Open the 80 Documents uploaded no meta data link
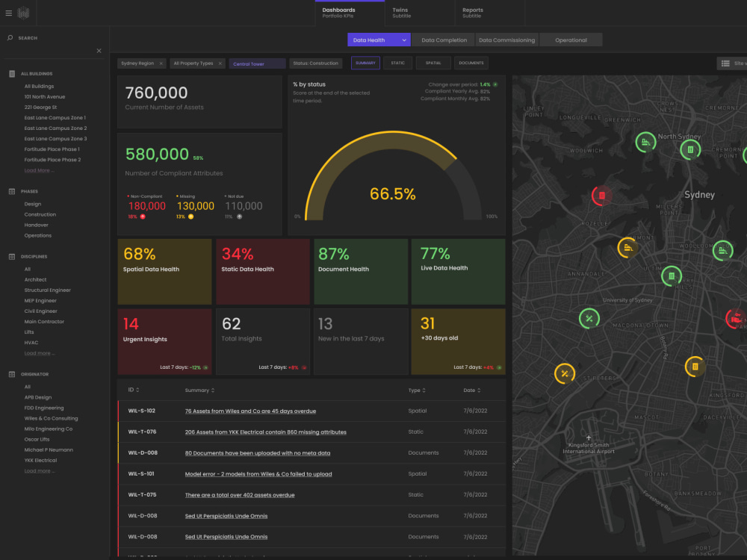This screenshot has height=560, width=747. click(257, 453)
